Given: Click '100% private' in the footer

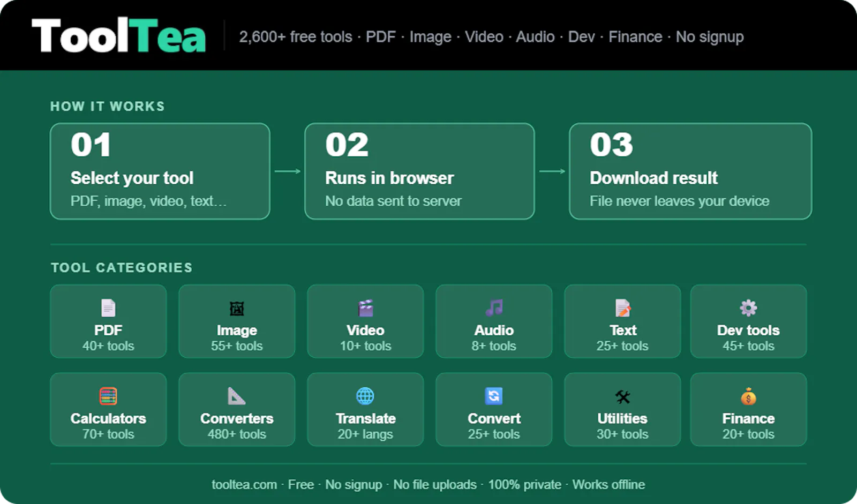Looking at the screenshot, I should (524, 485).
